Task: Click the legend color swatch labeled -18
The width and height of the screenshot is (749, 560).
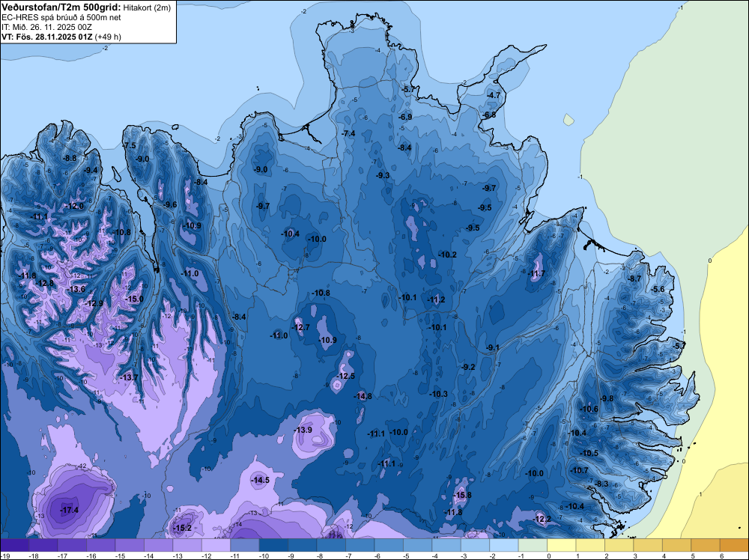Action: click(43, 545)
